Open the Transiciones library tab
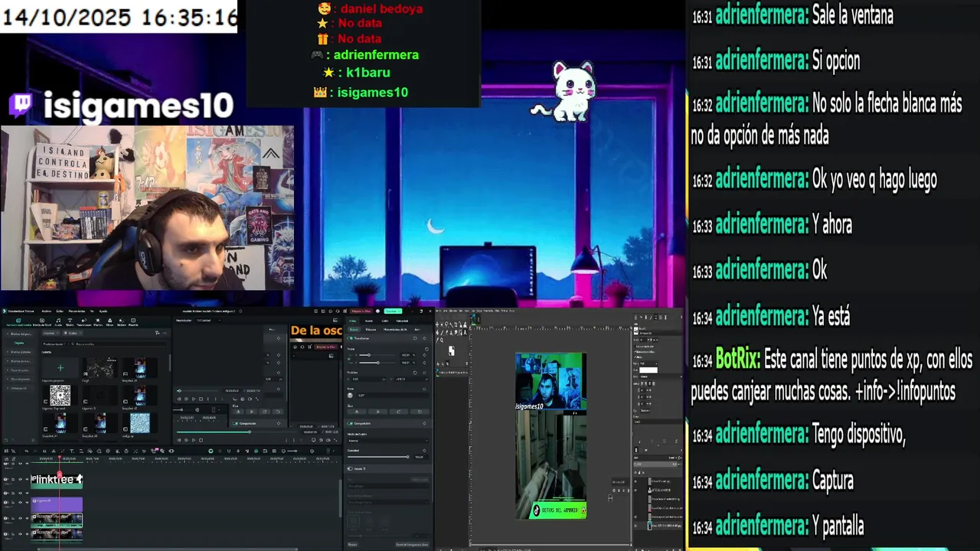 coord(84,322)
